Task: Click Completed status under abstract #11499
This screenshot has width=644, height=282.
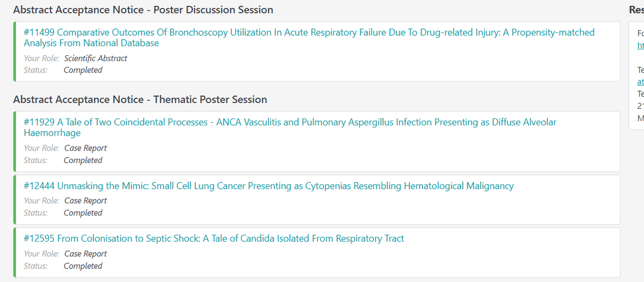Action: [x=83, y=70]
